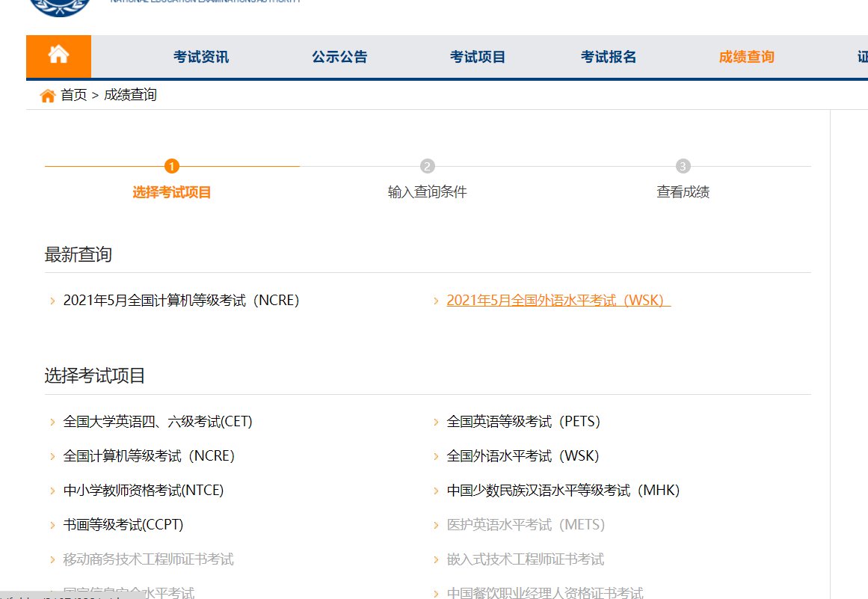This screenshot has height=599, width=868.
Task: Click chevron arrow beside 书画等级考试(CCPT)
Action: (x=52, y=526)
